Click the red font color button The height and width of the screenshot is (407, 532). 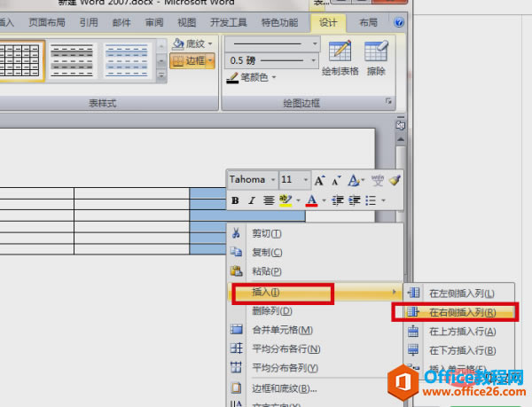[x=312, y=200]
